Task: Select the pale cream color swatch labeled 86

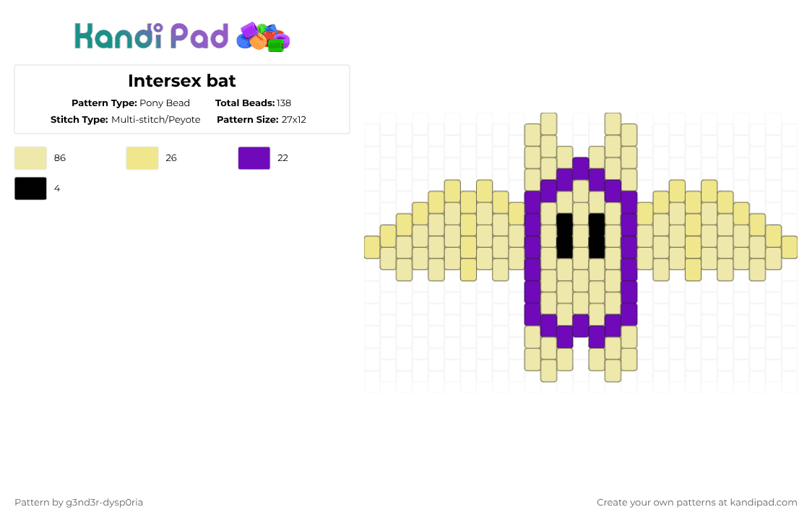Action: [x=30, y=158]
